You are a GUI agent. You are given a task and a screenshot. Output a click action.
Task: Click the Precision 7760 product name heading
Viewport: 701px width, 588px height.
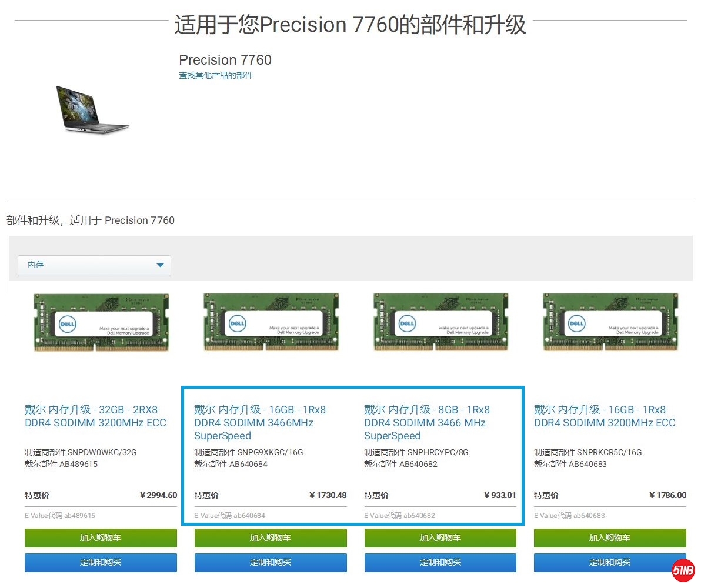[x=225, y=59]
